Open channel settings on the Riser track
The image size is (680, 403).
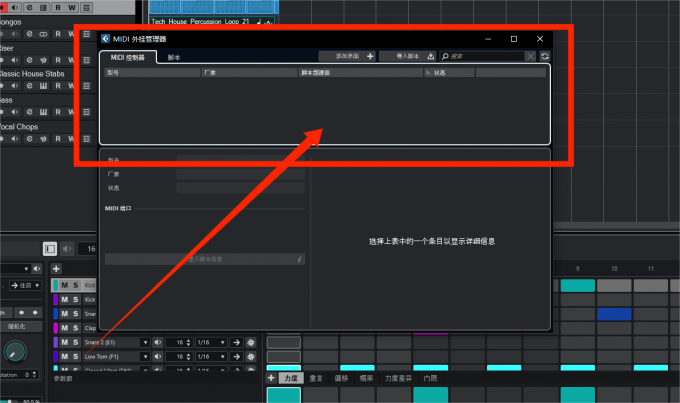click(x=29, y=60)
